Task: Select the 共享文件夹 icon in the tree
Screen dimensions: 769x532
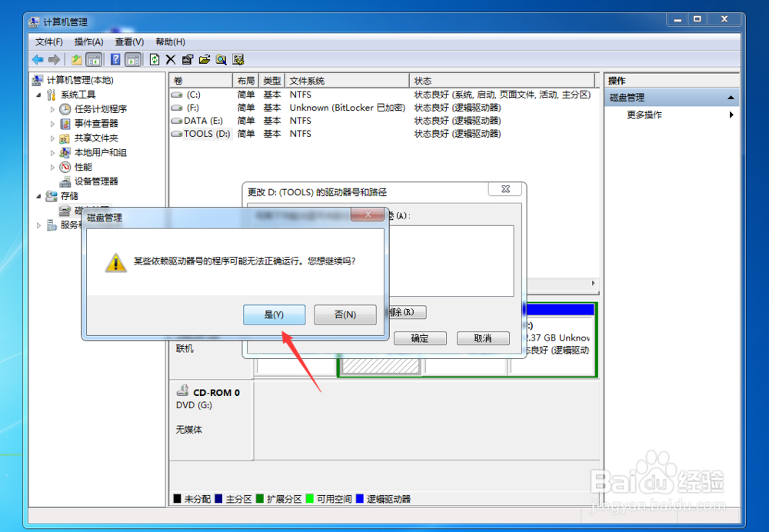Action: tap(65, 138)
